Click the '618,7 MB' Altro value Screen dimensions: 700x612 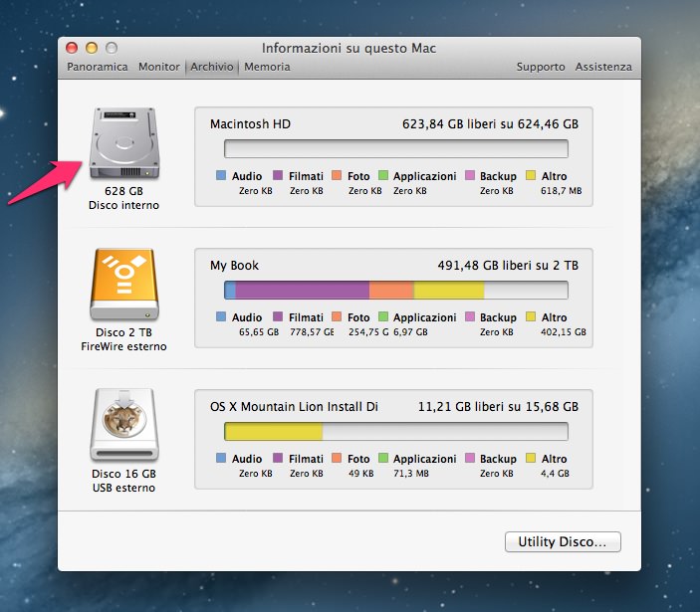coord(562,191)
